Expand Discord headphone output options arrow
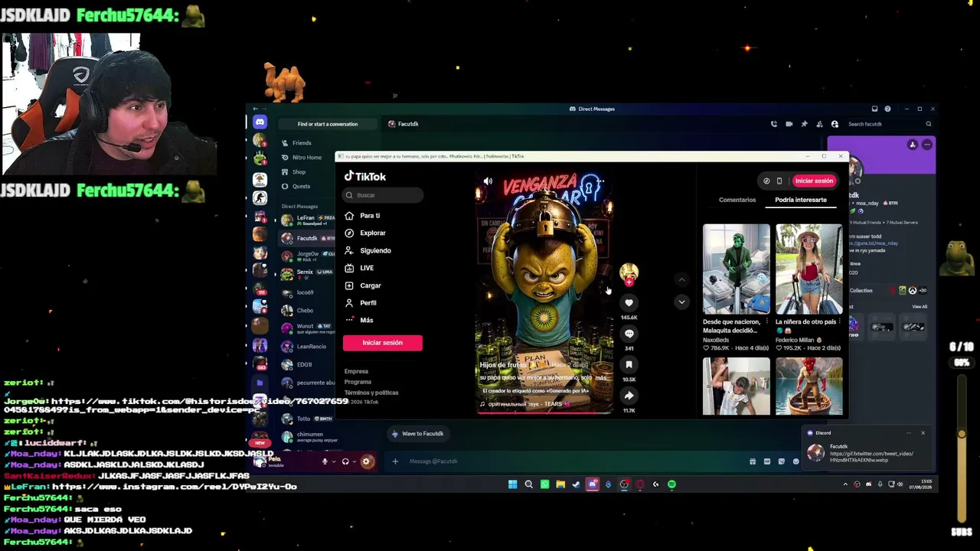The width and height of the screenshot is (980, 551). tap(354, 461)
